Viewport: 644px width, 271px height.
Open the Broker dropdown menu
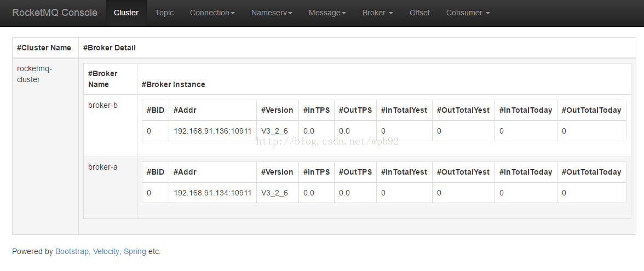pos(378,13)
